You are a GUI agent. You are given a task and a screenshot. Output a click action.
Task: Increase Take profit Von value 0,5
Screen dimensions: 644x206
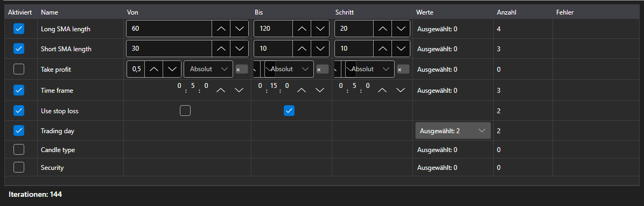[153, 69]
